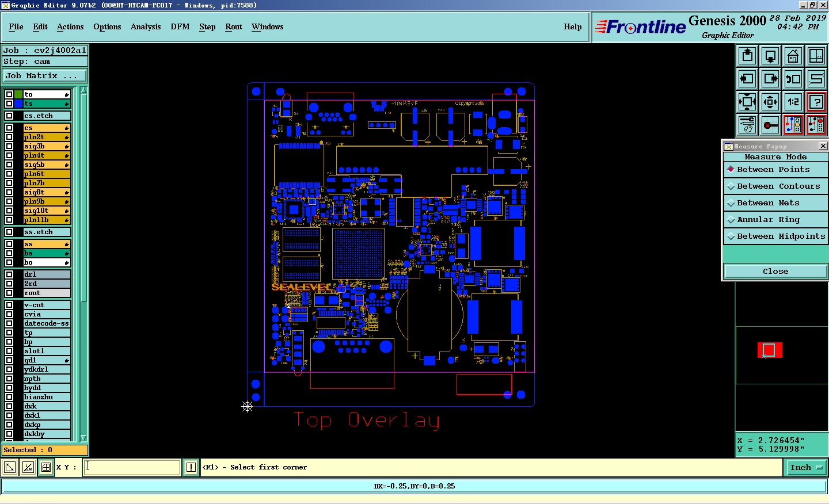Open the Rout menu
This screenshot has height=504, width=829.
(234, 26)
